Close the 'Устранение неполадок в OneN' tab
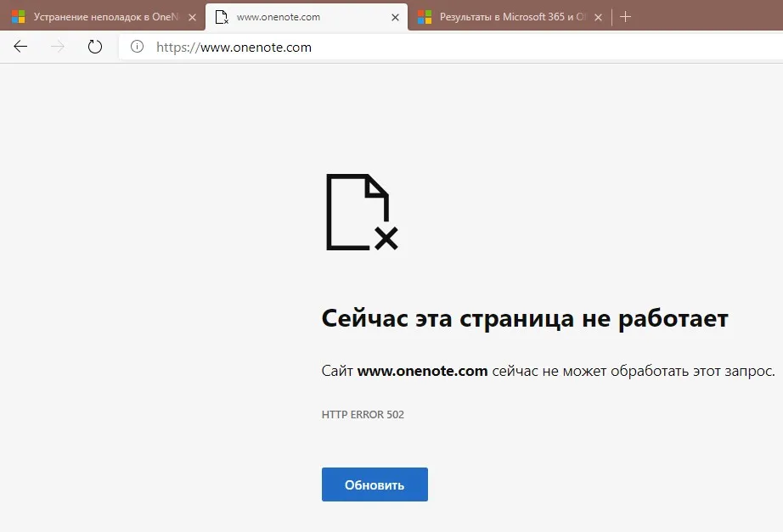Viewport: 783px width, 532px height. click(x=192, y=18)
